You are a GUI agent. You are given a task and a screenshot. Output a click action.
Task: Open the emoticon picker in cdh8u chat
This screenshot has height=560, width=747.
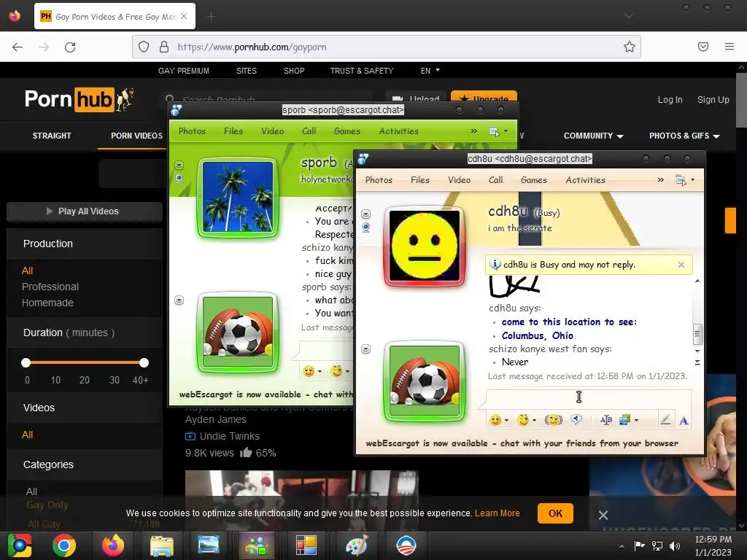495,419
